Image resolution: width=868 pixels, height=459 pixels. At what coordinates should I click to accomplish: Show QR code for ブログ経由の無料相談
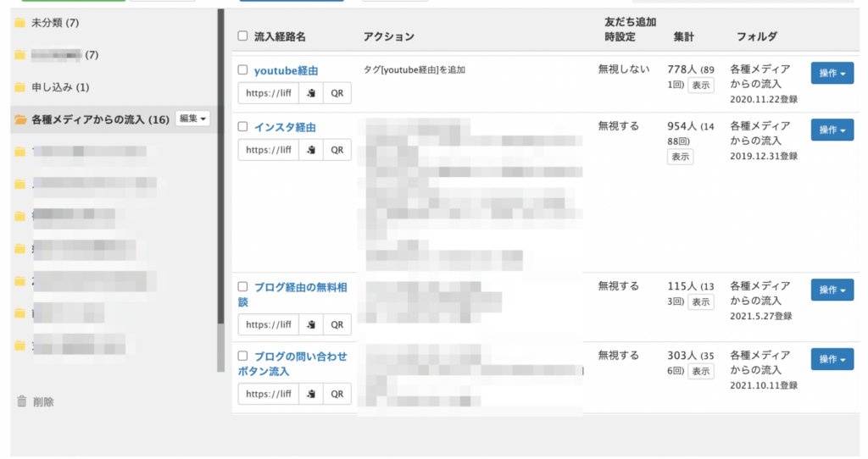point(337,324)
